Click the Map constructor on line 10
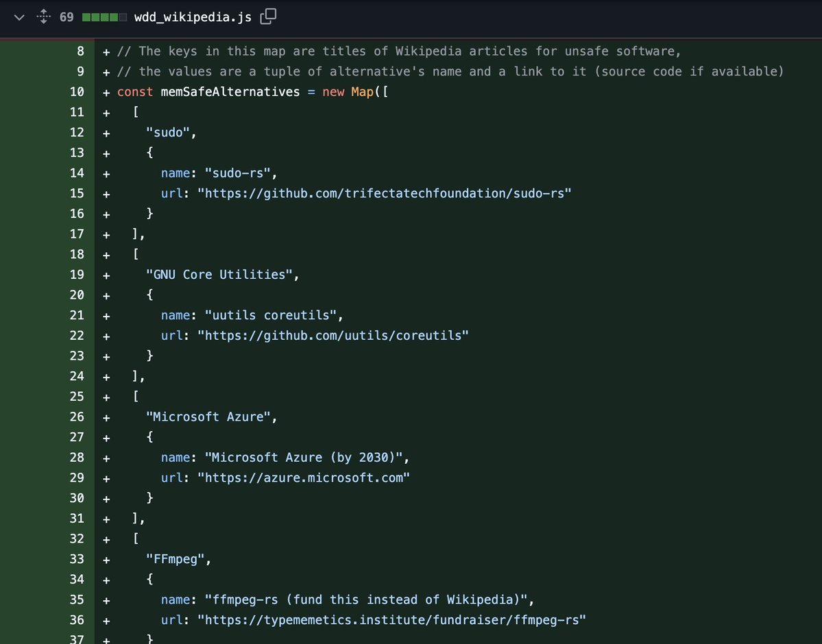822x644 pixels. [362, 92]
